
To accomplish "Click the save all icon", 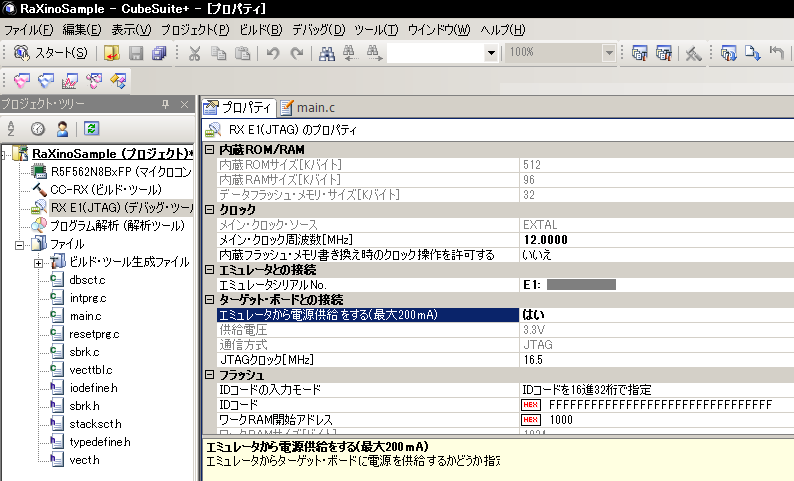I will 159,53.
